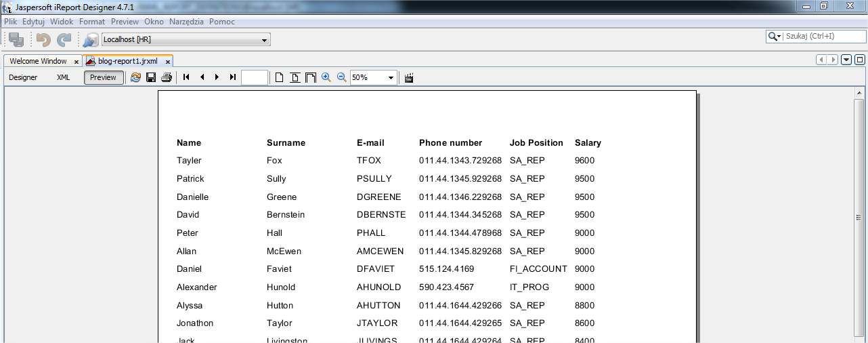Fit the page in the preview window
The image size is (868, 343).
pyautogui.click(x=295, y=77)
